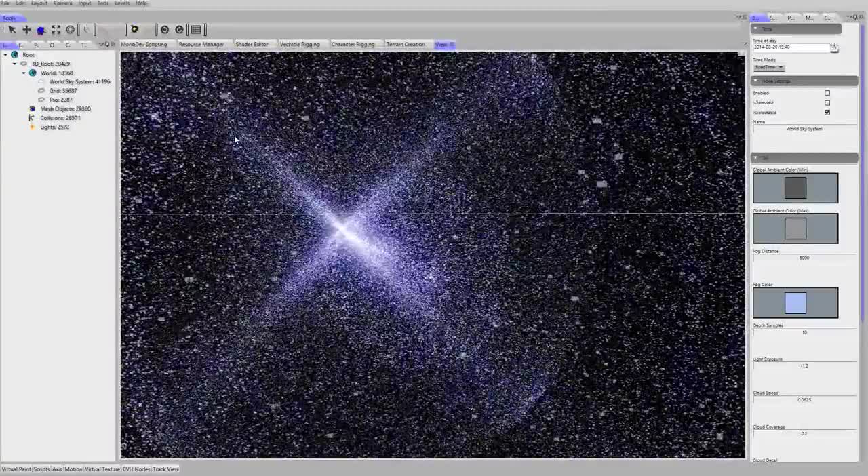
Task: Open the Scripts bottom tab
Action: (x=41, y=469)
